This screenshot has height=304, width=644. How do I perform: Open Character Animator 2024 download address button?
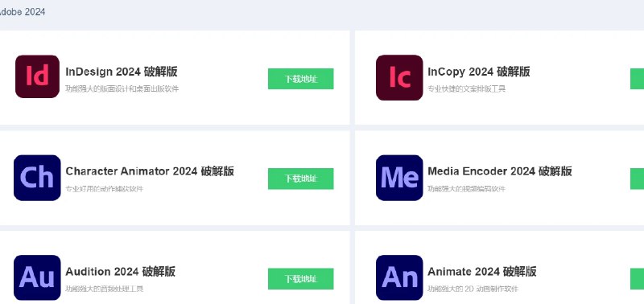(x=300, y=179)
